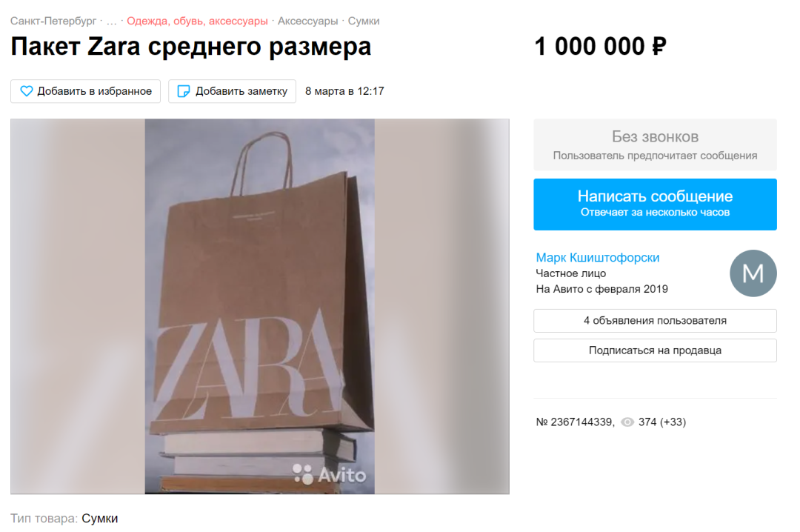This screenshot has width=800, height=532.
Task: Subscribe to the seller
Action: tap(655, 350)
